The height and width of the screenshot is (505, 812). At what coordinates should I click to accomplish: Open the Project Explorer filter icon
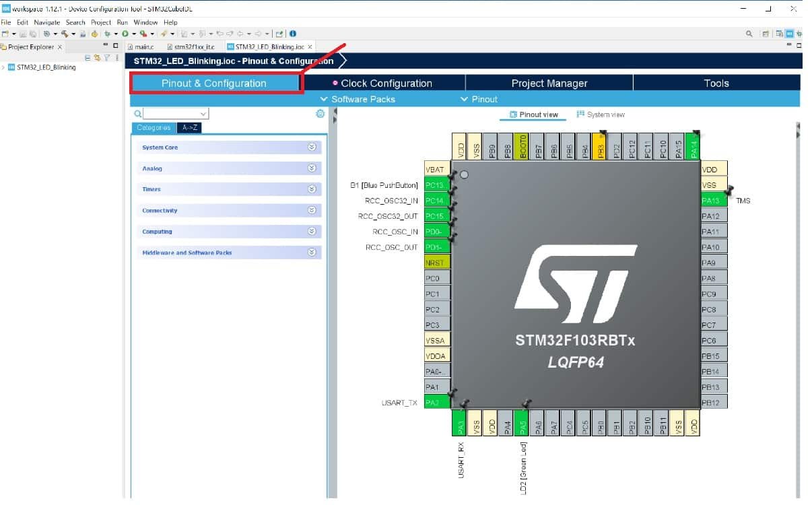pos(106,57)
